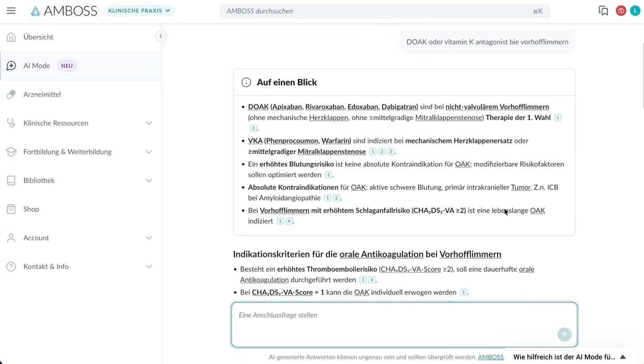Expand the Klinische Ressourcen section

point(149,123)
